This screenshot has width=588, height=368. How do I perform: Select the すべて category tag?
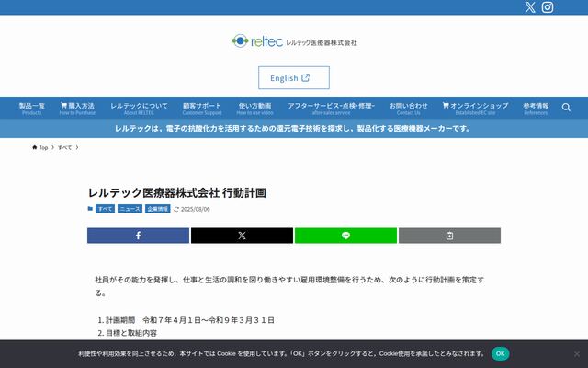[x=105, y=209]
